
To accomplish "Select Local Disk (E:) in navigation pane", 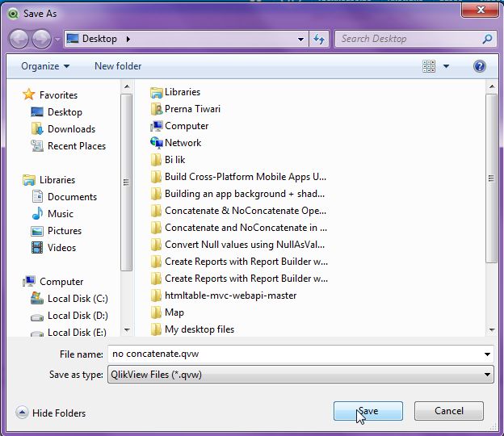I will pyautogui.click(x=77, y=332).
